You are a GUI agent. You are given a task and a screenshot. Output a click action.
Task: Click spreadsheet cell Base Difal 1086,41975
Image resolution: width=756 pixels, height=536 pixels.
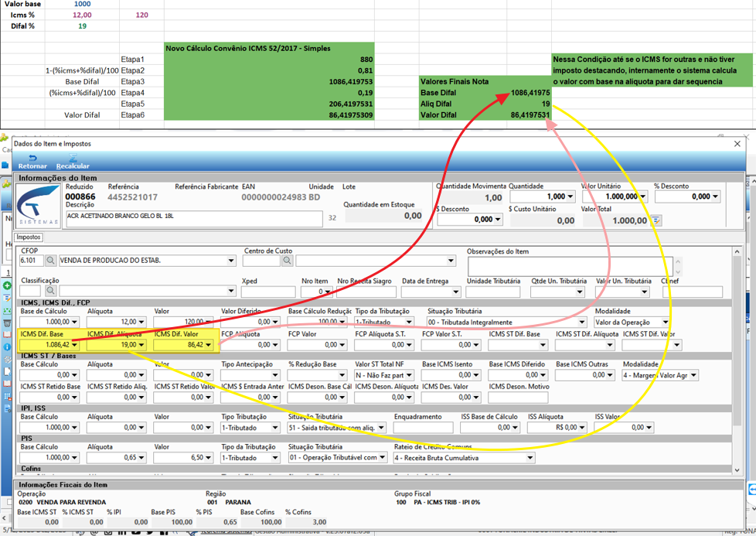coord(529,93)
